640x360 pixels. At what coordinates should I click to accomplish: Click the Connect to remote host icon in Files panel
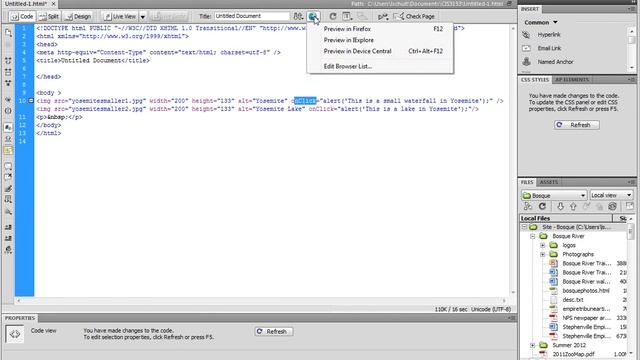pyautogui.click(x=528, y=207)
